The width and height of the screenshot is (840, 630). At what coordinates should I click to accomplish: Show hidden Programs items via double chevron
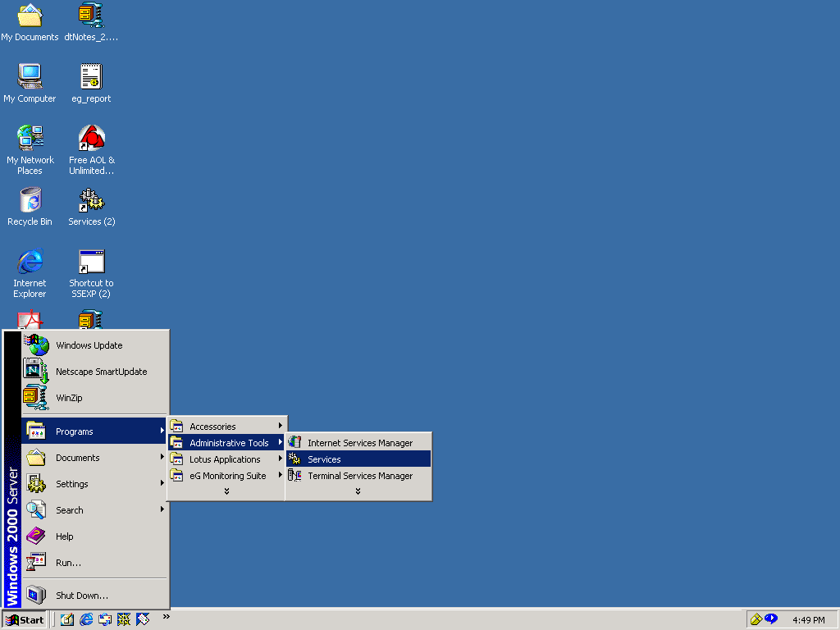(226, 491)
